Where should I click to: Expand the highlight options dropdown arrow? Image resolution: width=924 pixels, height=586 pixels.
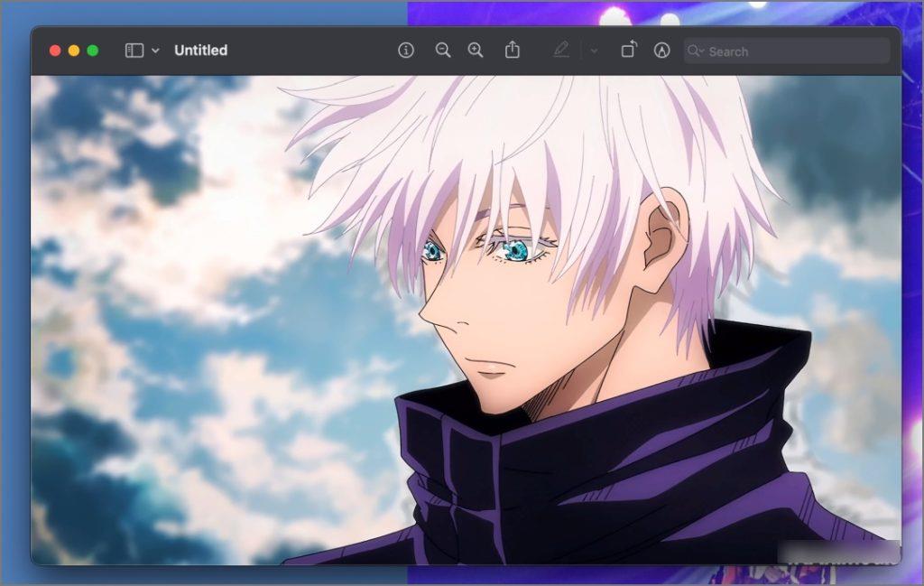coord(594,51)
